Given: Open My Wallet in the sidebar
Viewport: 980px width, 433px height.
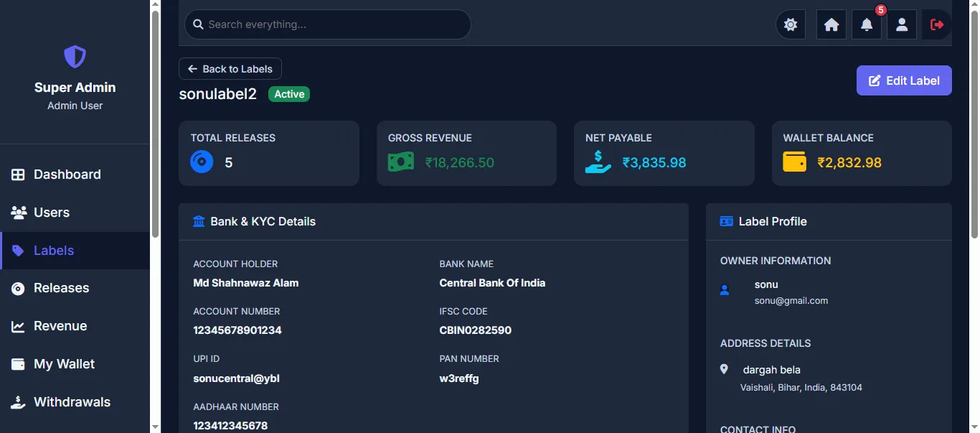Looking at the screenshot, I should pyautogui.click(x=75, y=364).
